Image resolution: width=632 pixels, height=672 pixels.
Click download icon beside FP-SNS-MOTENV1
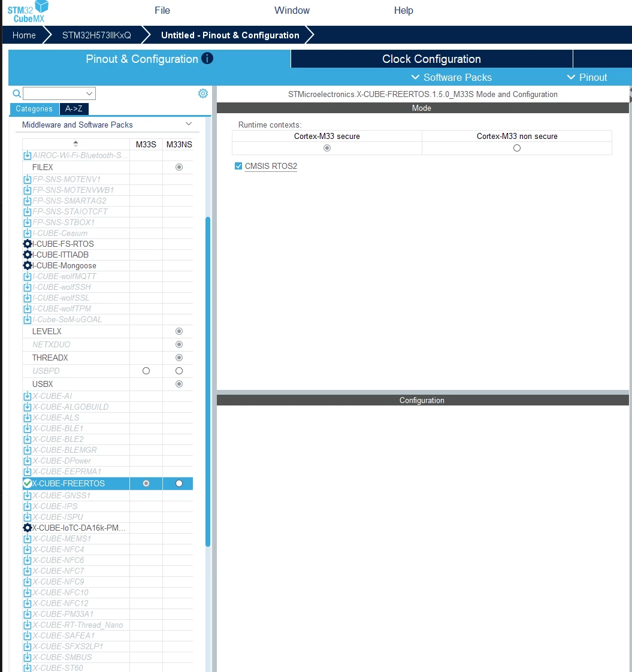click(x=28, y=179)
